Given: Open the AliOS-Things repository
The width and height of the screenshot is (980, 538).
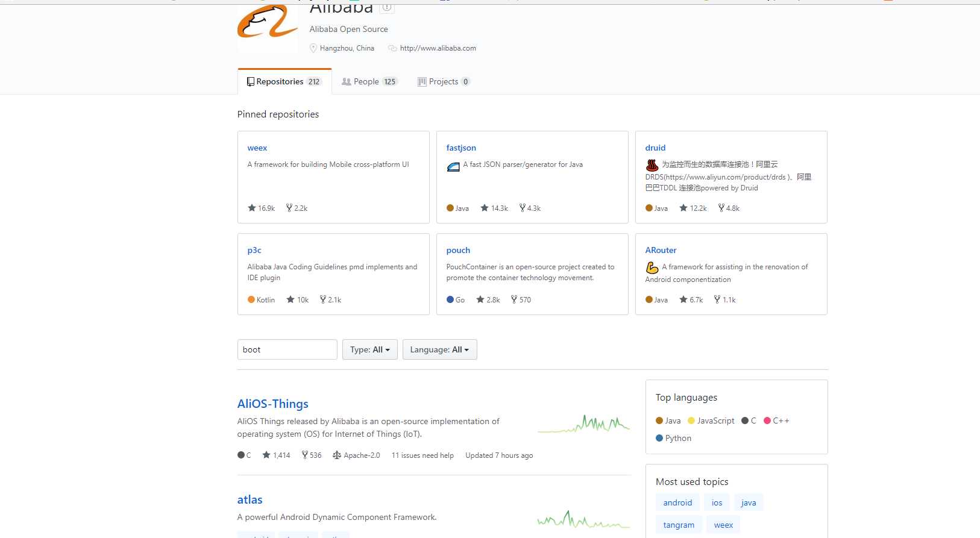Looking at the screenshot, I should pyautogui.click(x=272, y=404).
